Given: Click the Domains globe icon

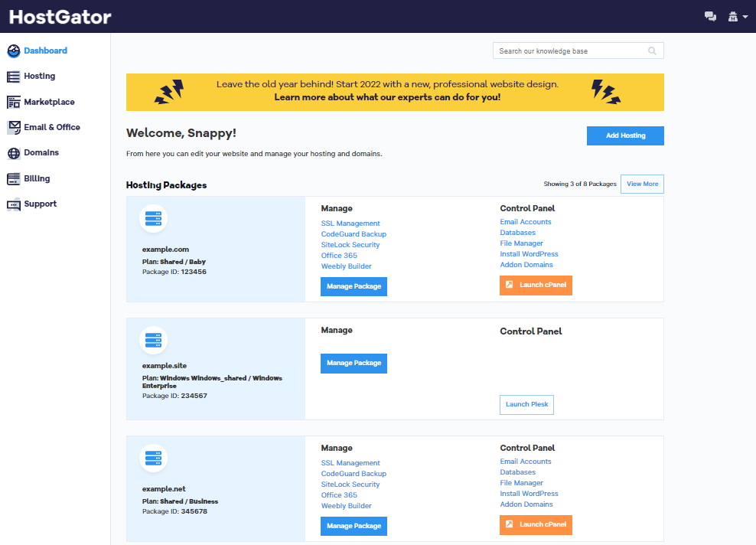Looking at the screenshot, I should coord(14,153).
